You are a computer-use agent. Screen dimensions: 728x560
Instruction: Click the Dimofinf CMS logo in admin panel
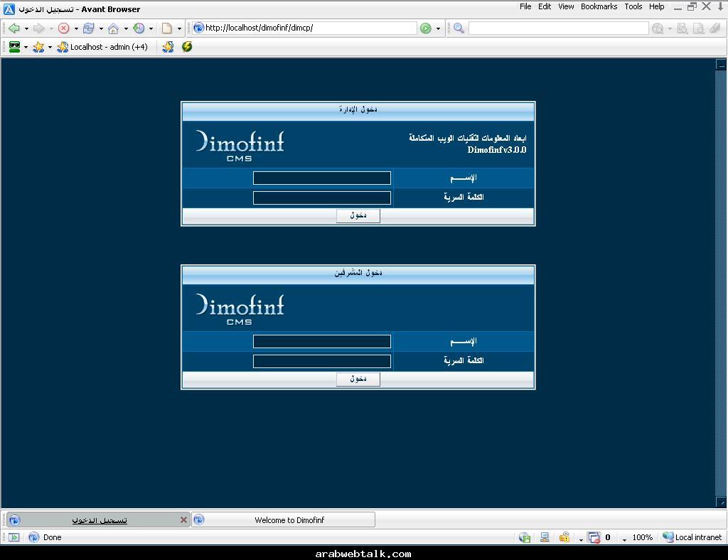click(240, 146)
